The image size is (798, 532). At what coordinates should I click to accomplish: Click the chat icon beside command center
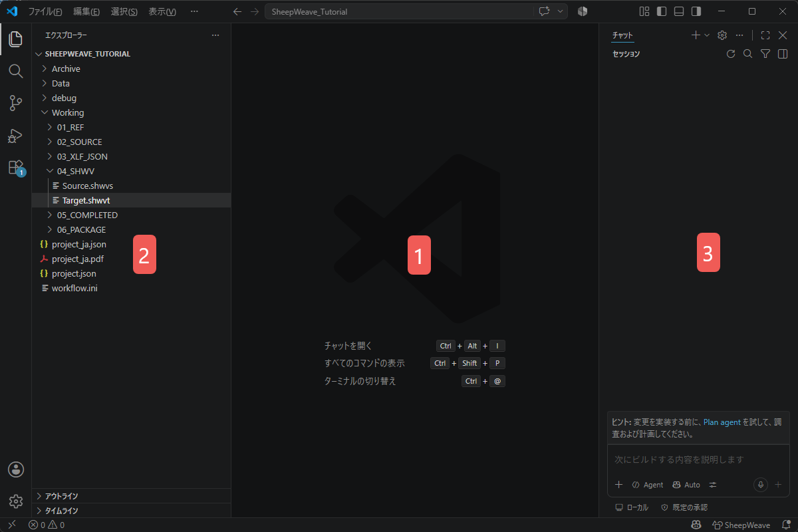(545, 11)
